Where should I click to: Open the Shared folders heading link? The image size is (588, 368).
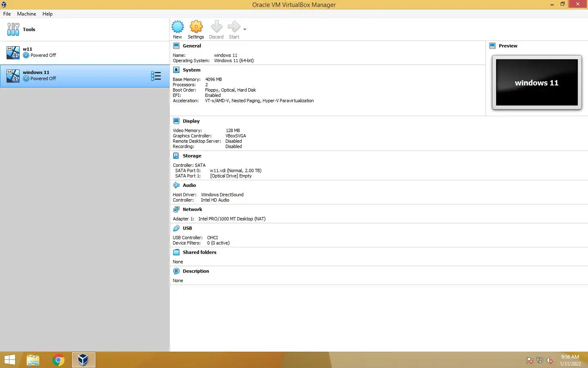pos(200,252)
